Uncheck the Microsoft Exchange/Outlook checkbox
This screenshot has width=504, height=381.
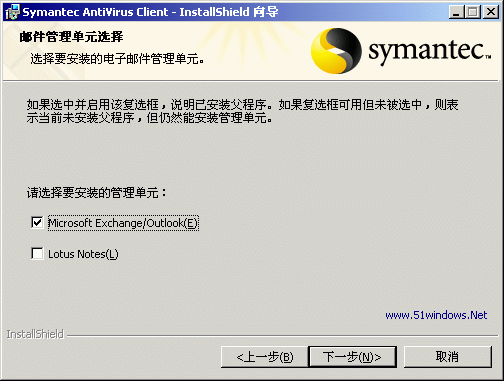37,222
